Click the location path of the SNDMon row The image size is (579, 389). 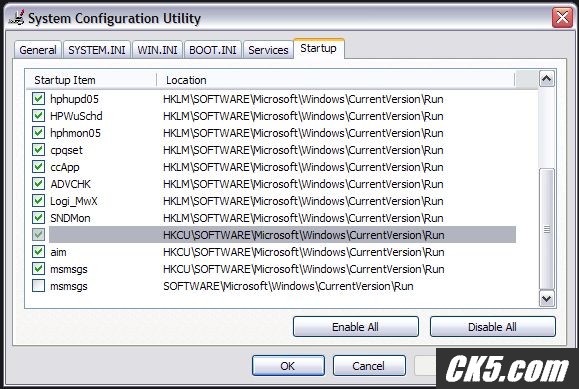coord(303,218)
